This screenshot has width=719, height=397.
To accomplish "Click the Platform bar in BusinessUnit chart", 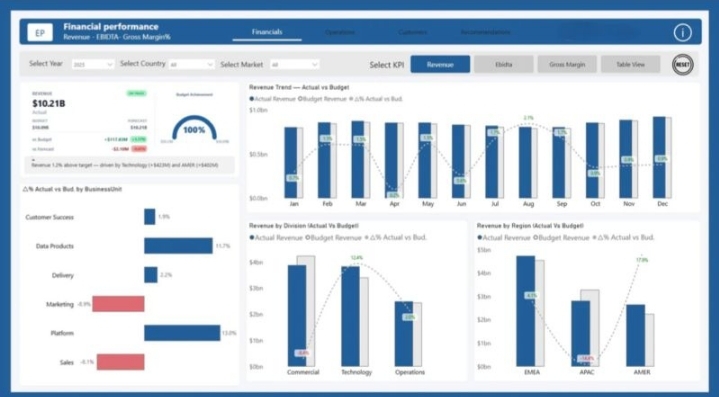I will pyautogui.click(x=182, y=333).
